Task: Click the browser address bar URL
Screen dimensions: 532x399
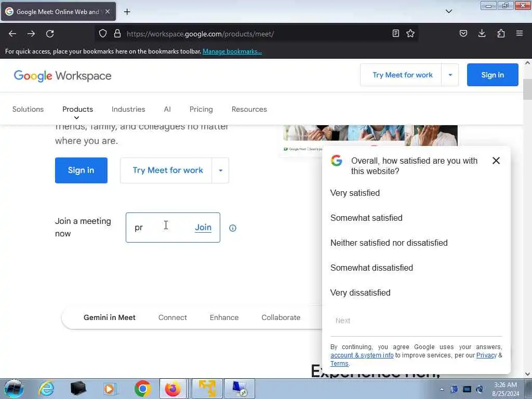Action: [200, 34]
